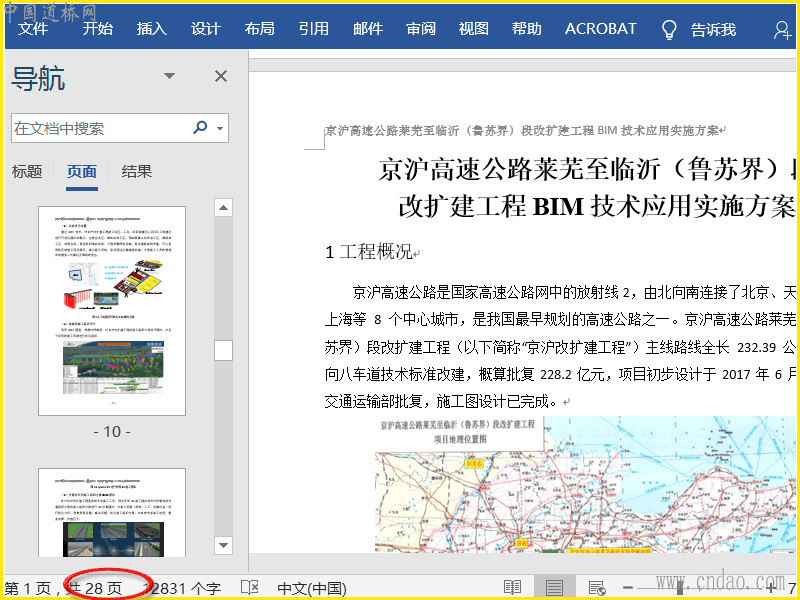Open the 插入 ribbon tab
This screenshot has height=600, width=800.
[152, 29]
